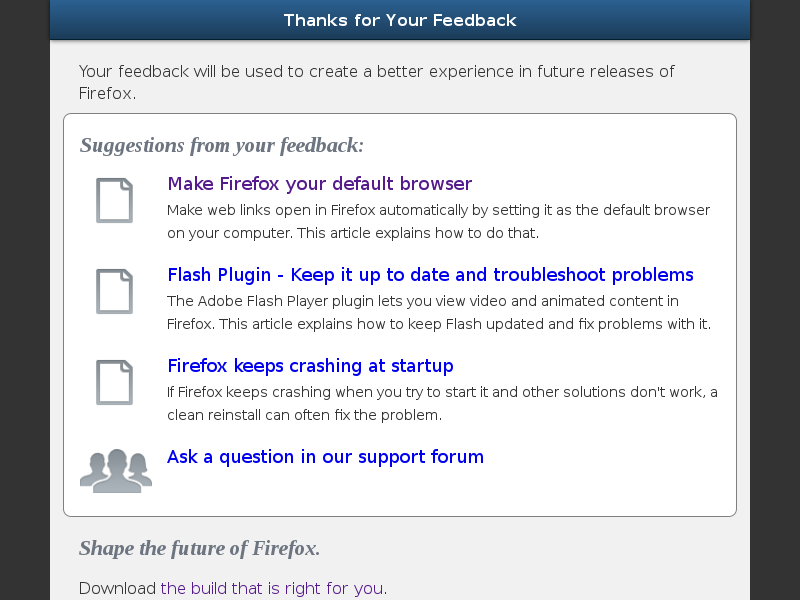This screenshot has width=800, height=600.
Task: Open 'Firefox keeps crashing at startup' link
Action: point(310,366)
